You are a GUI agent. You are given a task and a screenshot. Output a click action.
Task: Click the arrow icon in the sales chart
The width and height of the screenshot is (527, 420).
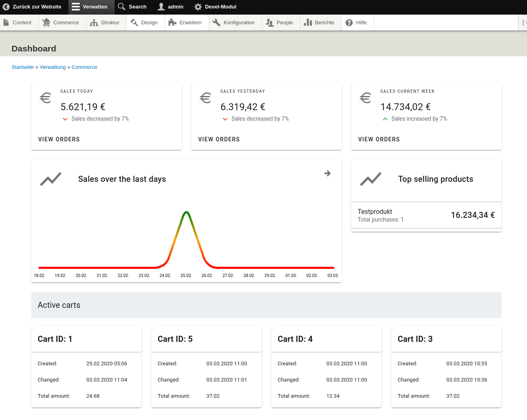[x=328, y=173]
